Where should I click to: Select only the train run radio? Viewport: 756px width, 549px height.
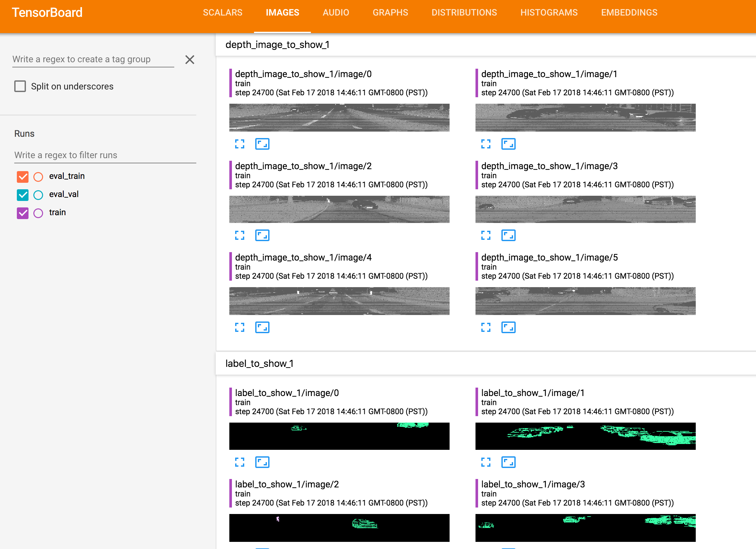coord(38,213)
